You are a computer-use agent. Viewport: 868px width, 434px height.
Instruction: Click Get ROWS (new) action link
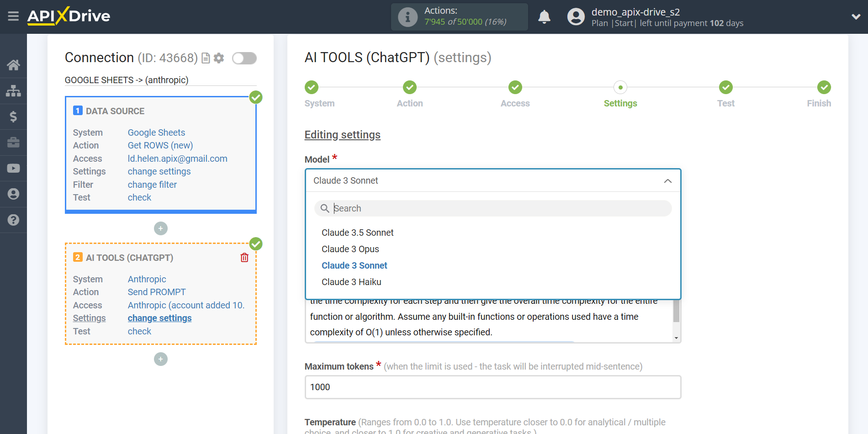point(160,145)
